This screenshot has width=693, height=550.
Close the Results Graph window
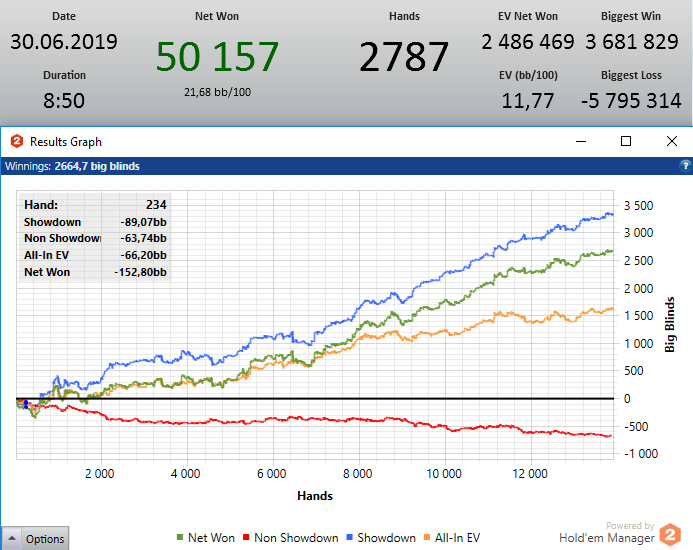click(x=672, y=141)
